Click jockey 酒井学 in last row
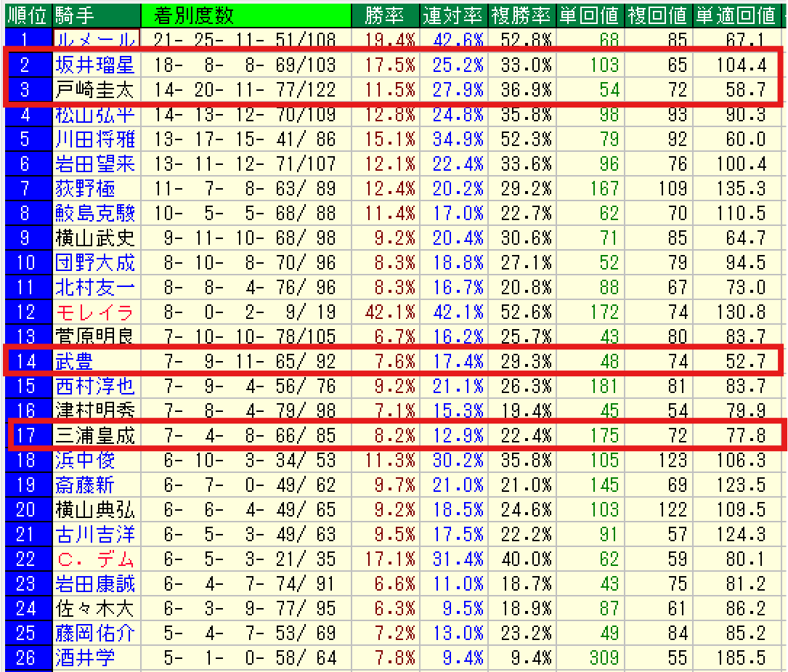This screenshot has height=672, width=788. 85,658
